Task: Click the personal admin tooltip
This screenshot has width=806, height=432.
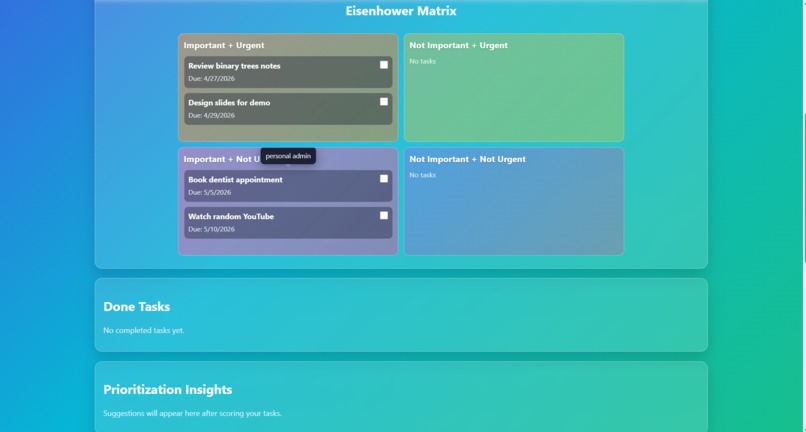Action: [x=288, y=156]
